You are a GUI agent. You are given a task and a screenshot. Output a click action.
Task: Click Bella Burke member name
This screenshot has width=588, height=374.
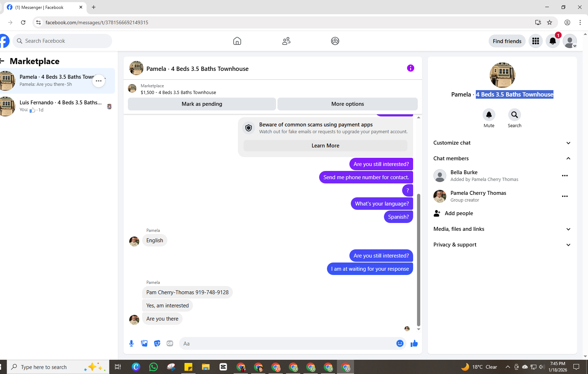coord(464,172)
